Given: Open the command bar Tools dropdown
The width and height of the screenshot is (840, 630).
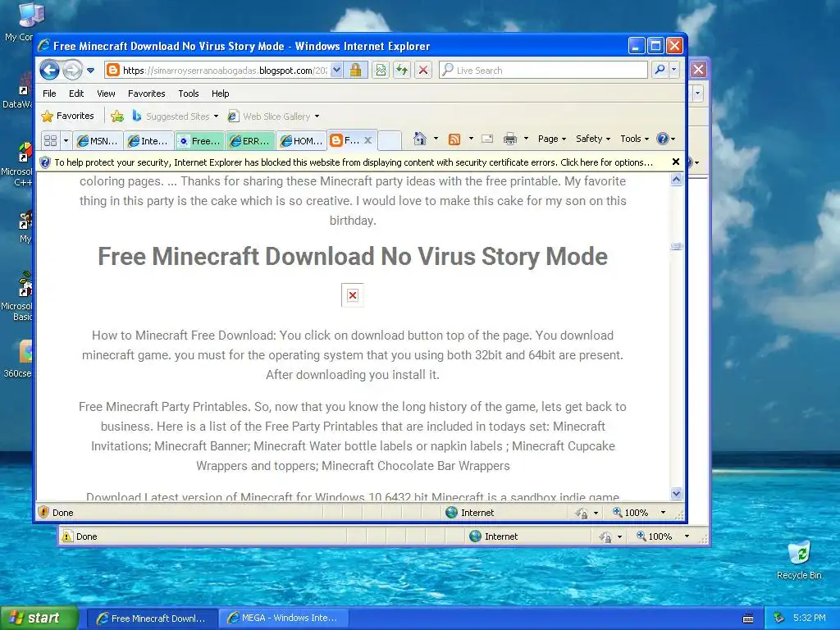Looking at the screenshot, I should [x=634, y=139].
